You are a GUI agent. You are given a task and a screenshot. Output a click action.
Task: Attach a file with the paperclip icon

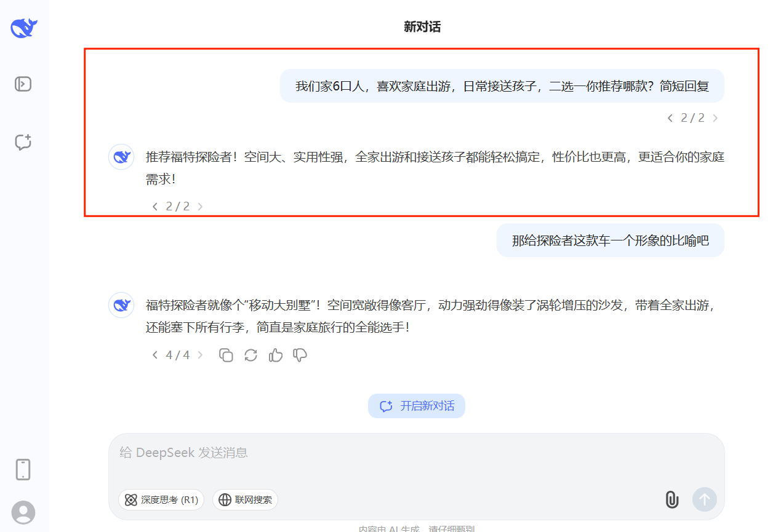click(x=672, y=499)
